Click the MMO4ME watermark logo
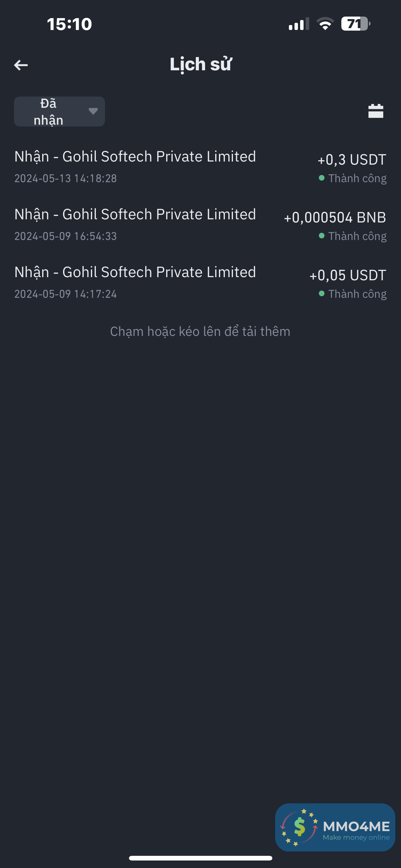Image resolution: width=401 pixels, height=868 pixels. [335, 827]
